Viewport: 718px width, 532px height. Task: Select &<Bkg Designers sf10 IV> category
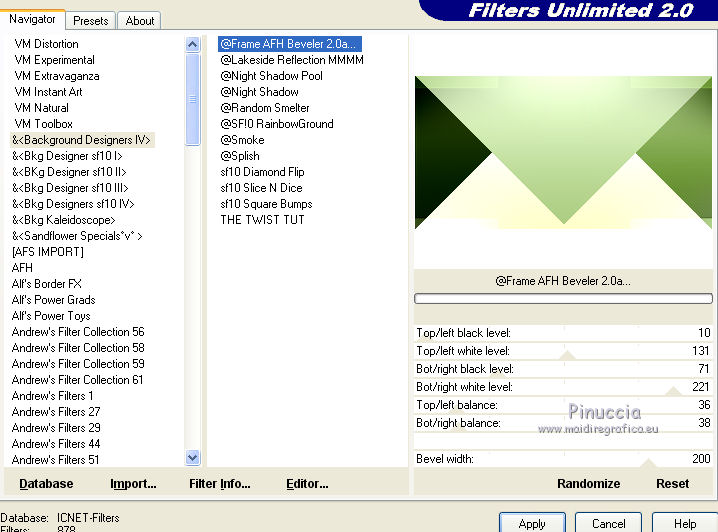click(73, 204)
